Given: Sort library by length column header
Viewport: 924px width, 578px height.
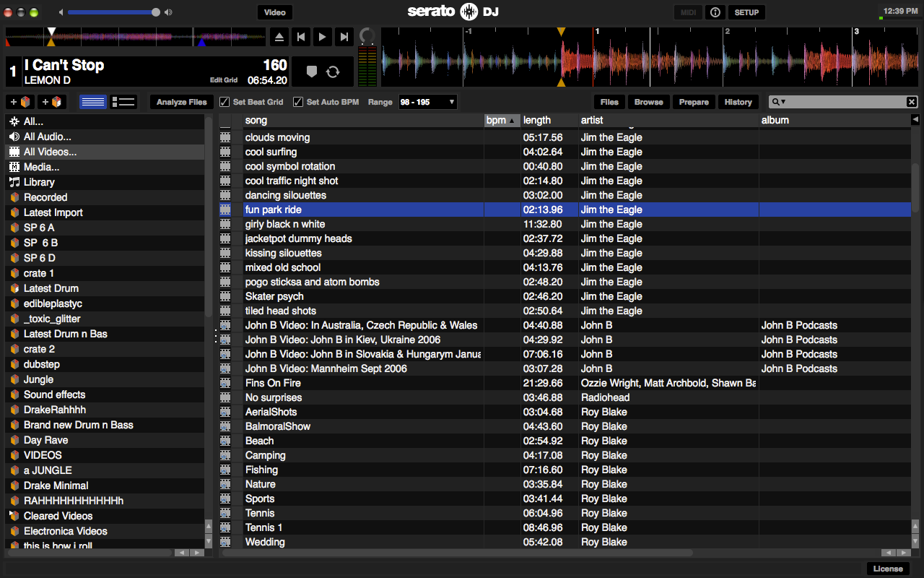Looking at the screenshot, I should coord(549,120).
